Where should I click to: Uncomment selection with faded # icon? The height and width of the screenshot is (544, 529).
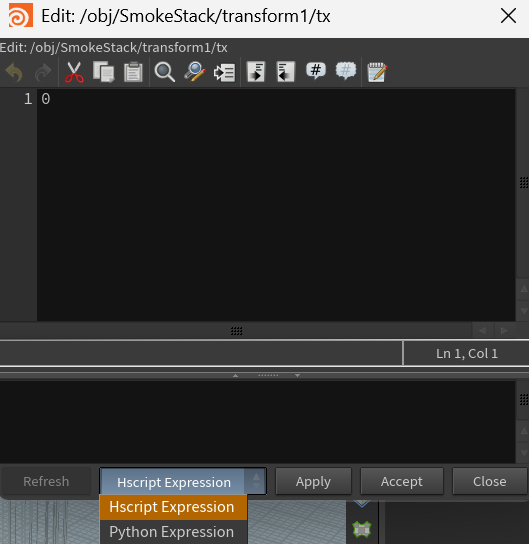point(346,71)
